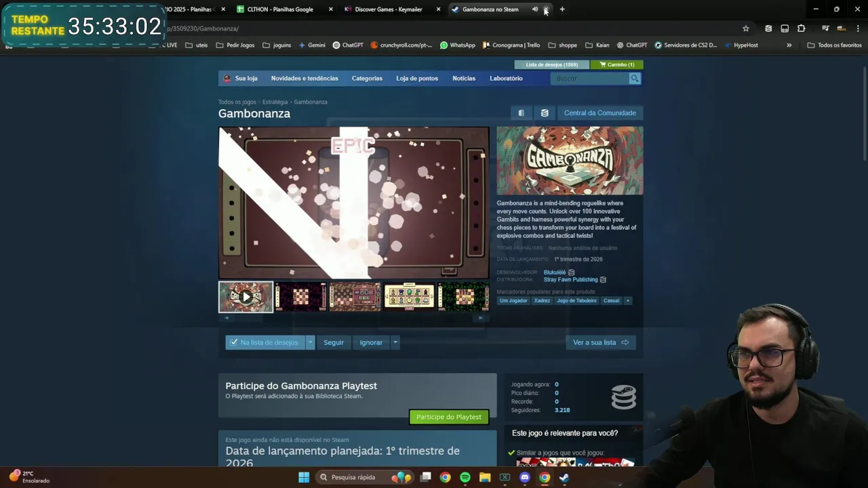Open the Pedir Jogos bookmarks folder
This screenshot has width=868, height=488.
pyautogui.click(x=235, y=45)
